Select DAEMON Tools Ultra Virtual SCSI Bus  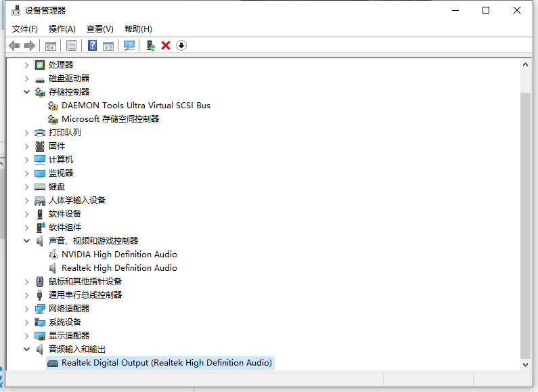135,106
